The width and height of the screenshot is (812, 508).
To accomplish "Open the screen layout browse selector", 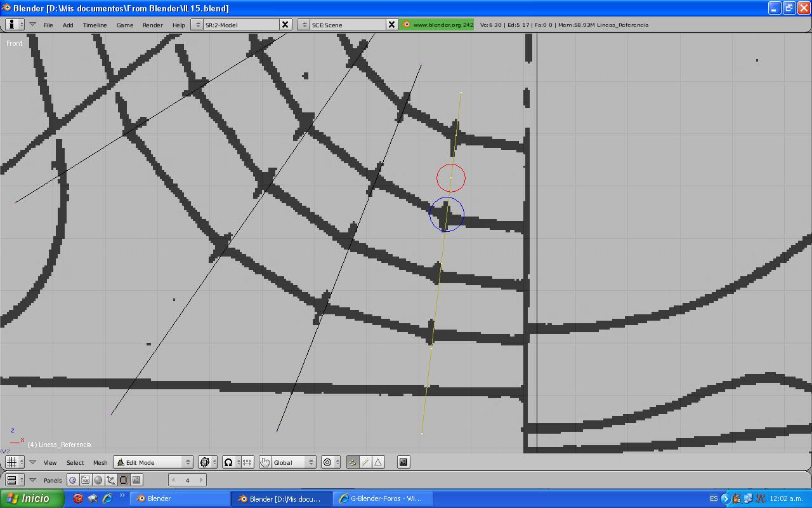I will point(197,25).
